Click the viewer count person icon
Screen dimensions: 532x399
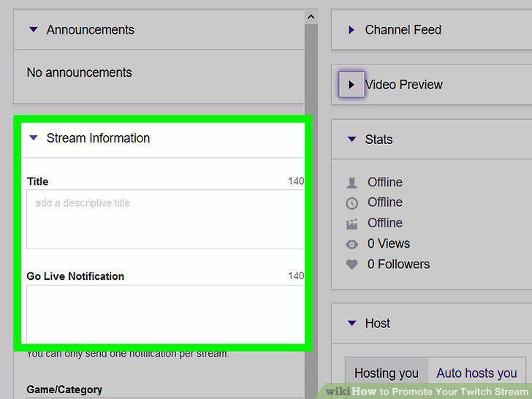[x=351, y=183]
